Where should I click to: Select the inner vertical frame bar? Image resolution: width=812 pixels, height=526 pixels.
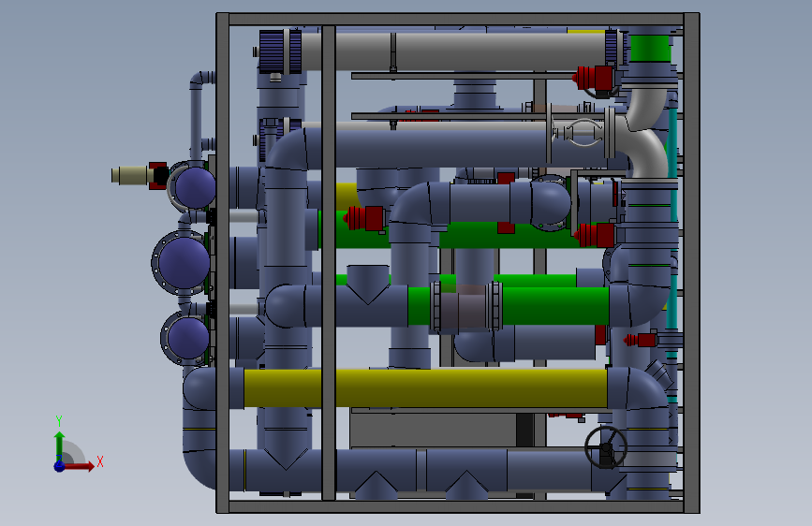[x=329, y=263]
